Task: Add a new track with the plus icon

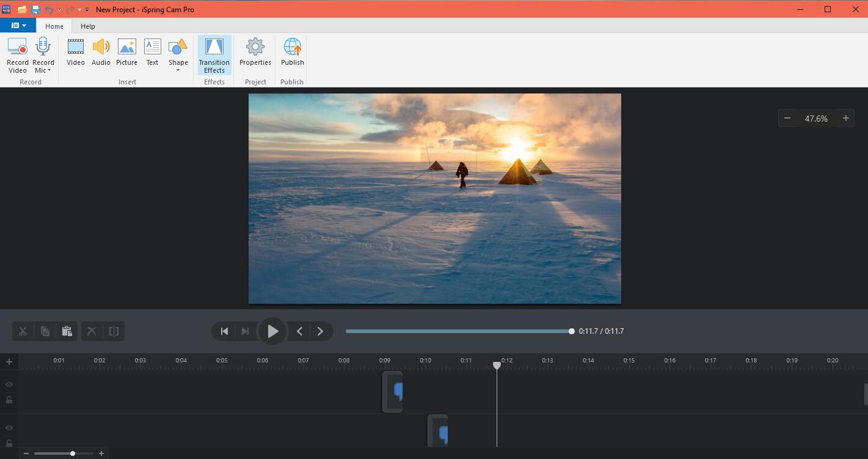Action: coord(9,362)
